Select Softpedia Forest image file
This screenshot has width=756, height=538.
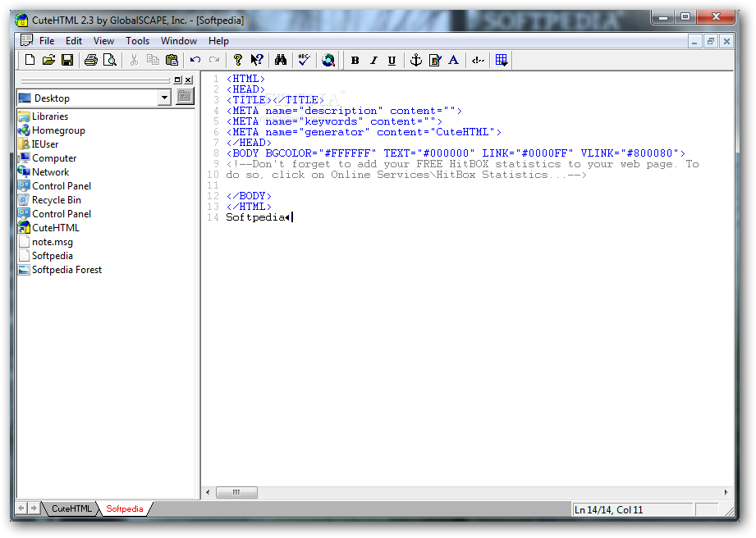[60, 270]
